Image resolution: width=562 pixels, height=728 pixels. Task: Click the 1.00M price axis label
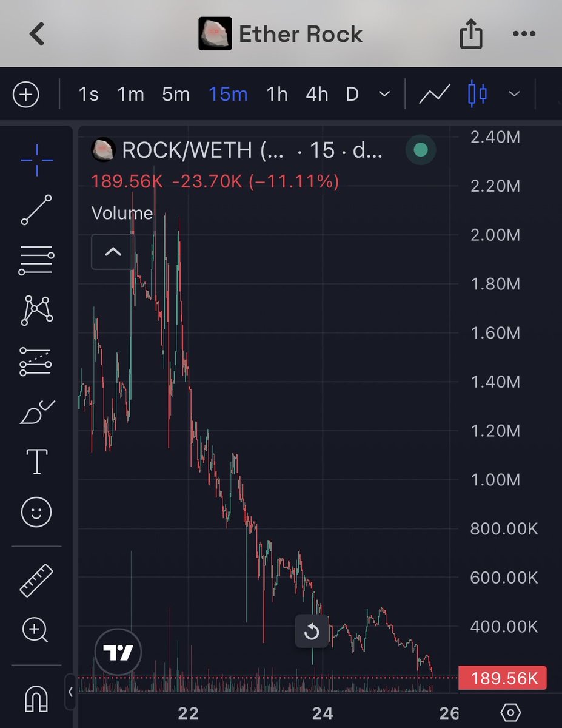point(495,479)
